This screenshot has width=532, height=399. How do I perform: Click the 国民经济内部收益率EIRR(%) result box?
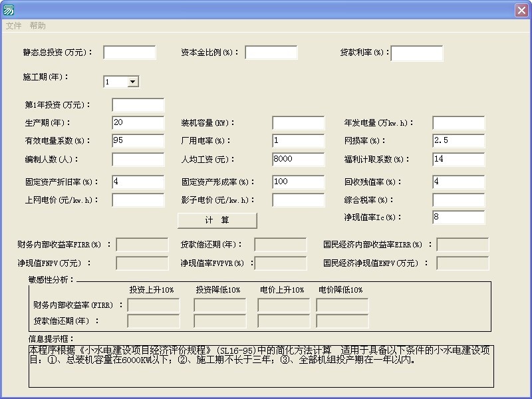(x=463, y=245)
